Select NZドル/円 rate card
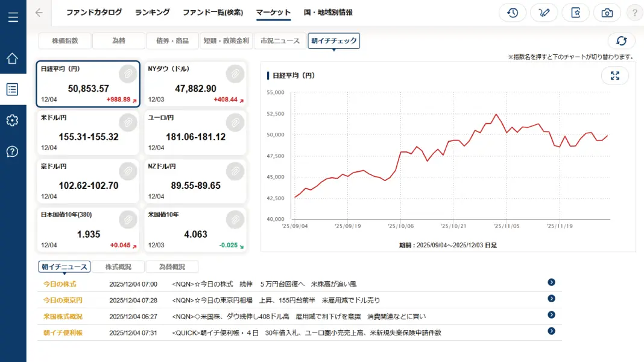This screenshot has height=362, width=644. click(195, 181)
